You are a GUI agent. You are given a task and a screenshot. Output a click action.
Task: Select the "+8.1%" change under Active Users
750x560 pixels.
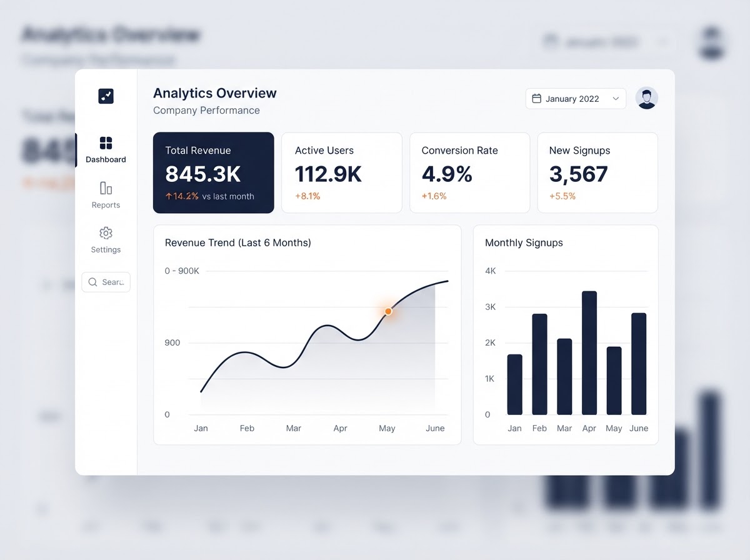click(x=307, y=196)
